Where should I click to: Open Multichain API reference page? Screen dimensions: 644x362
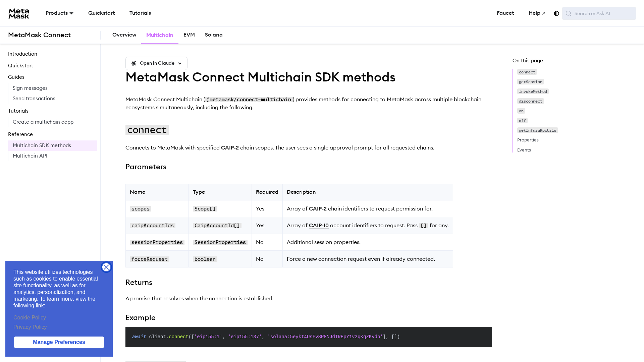pyautogui.click(x=30, y=156)
